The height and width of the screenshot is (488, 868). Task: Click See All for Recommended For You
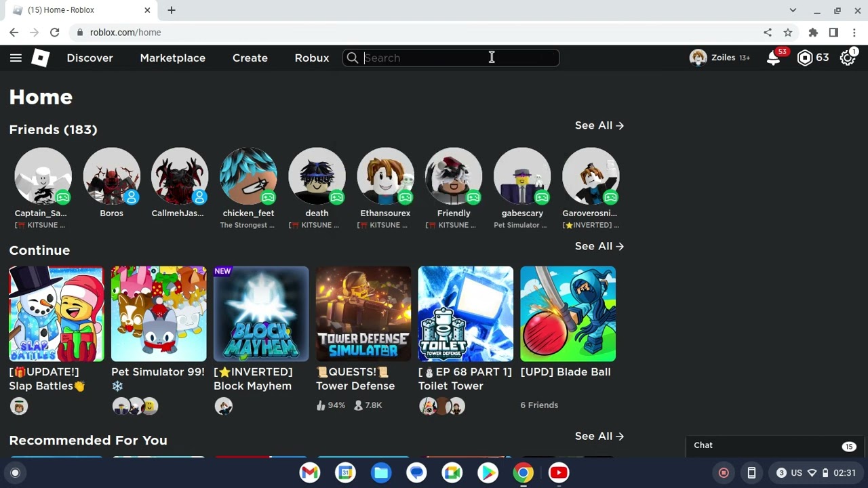pos(599,436)
